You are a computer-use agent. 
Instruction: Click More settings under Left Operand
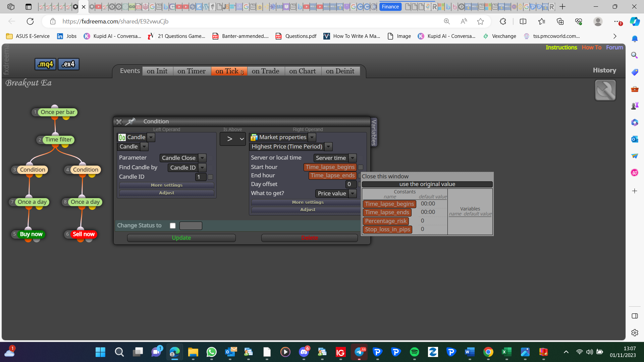click(167, 185)
